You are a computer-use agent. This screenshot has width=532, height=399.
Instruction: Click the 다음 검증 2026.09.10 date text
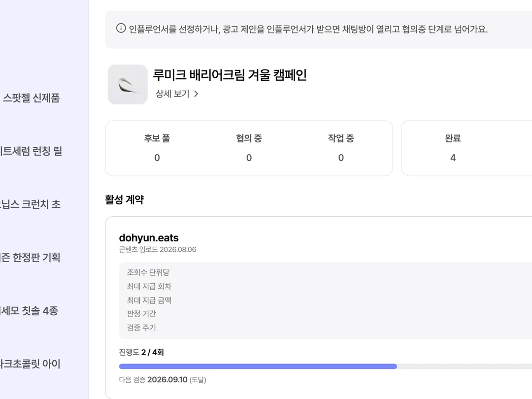[163, 380]
